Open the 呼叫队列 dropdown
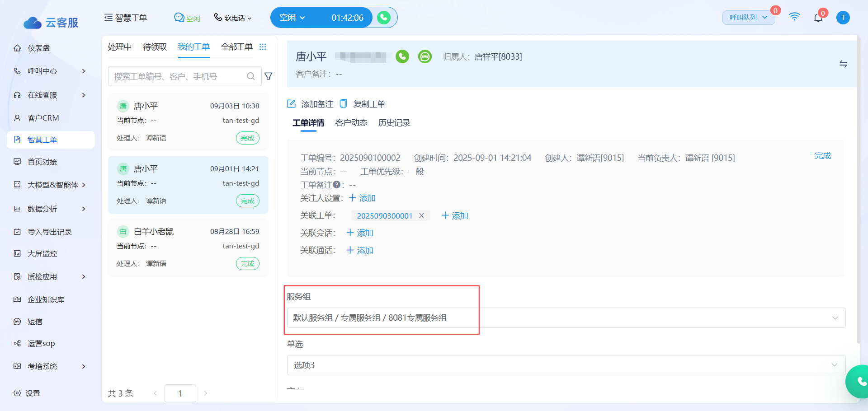Screen dimensions: 868x411 749,18
